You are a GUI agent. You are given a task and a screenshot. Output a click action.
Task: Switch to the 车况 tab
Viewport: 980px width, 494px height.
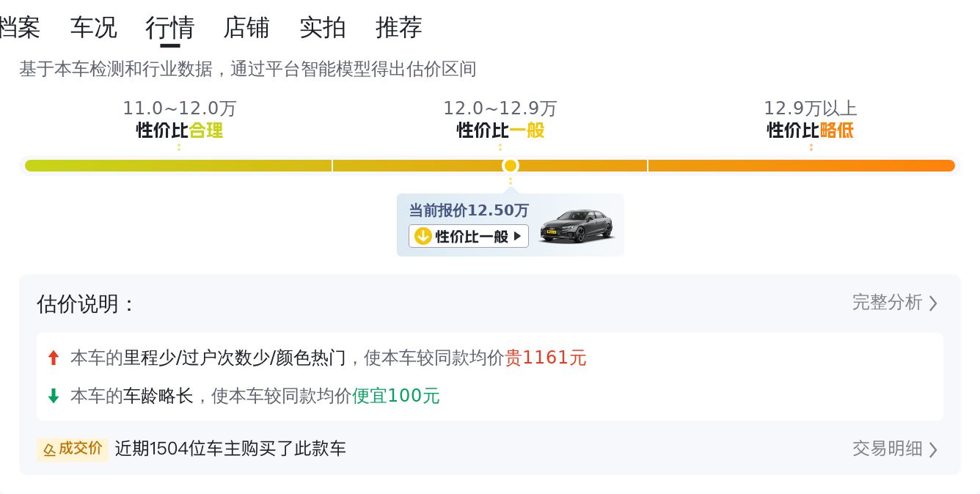point(94,28)
